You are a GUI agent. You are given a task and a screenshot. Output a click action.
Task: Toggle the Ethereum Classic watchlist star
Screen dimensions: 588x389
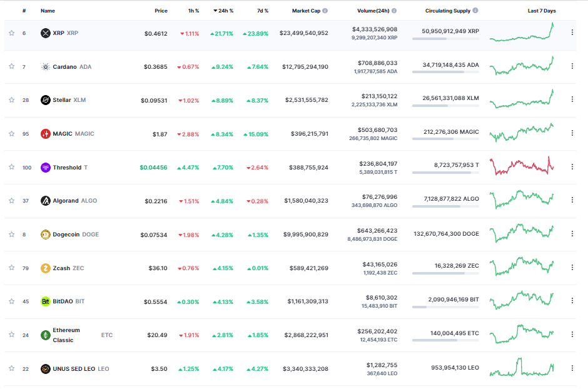[x=12, y=335]
